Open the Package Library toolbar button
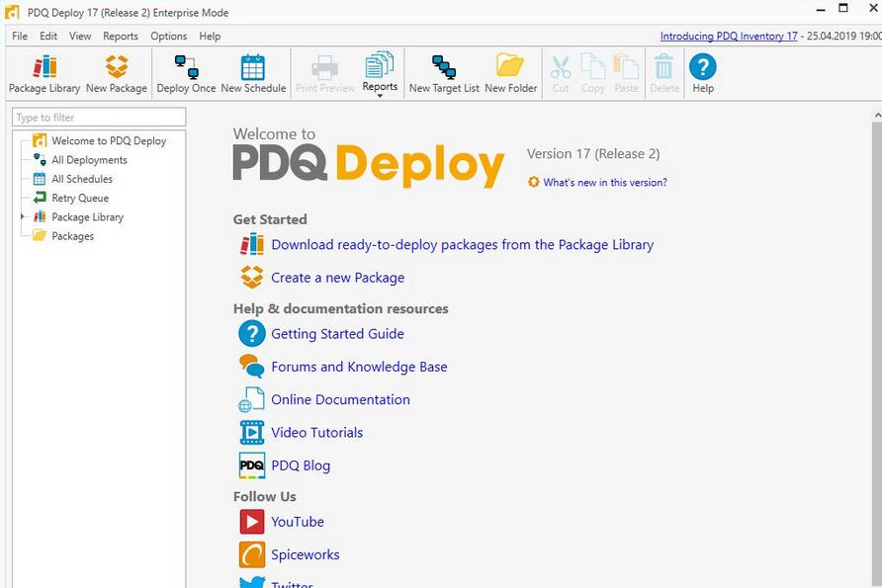Screen dimensions: 882x588 [44, 74]
